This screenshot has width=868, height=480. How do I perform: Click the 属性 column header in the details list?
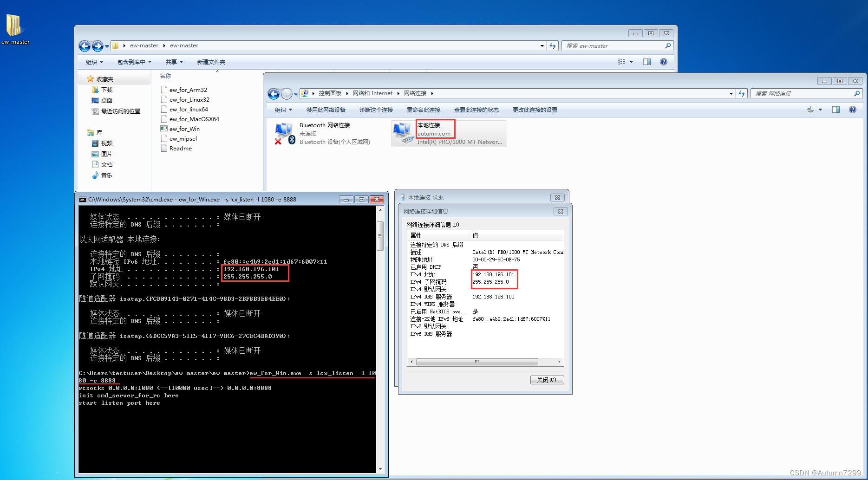tap(439, 235)
